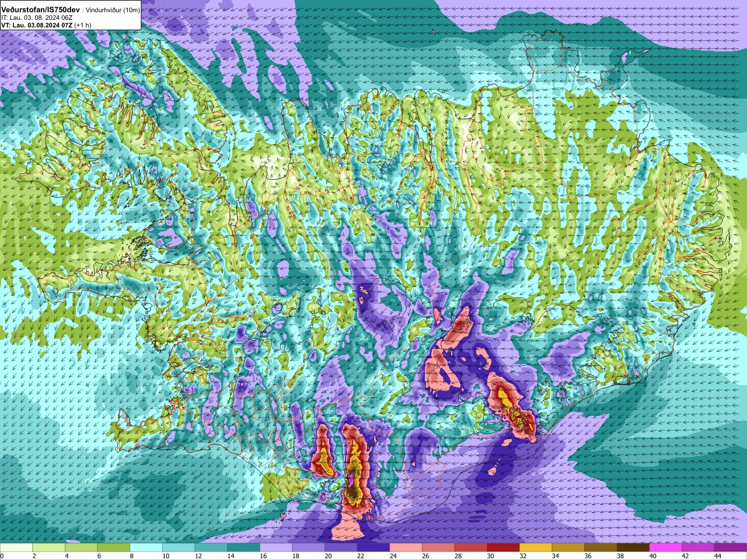Click the legend number 40
The image size is (747, 560).
pyautogui.click(x=653, y=556)
